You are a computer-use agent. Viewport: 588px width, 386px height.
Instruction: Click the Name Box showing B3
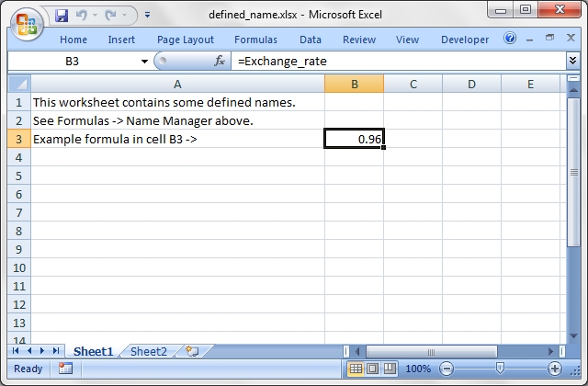tap(72, 62)
